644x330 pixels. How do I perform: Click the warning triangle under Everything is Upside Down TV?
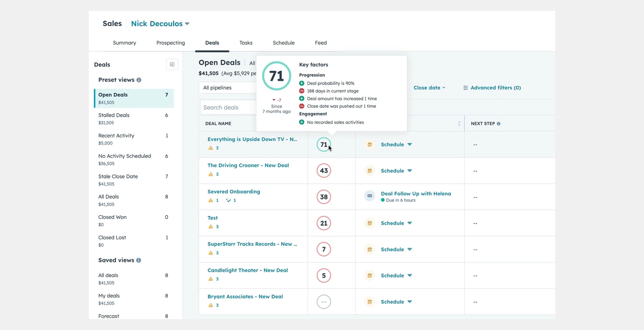click(x=209, y=148)
